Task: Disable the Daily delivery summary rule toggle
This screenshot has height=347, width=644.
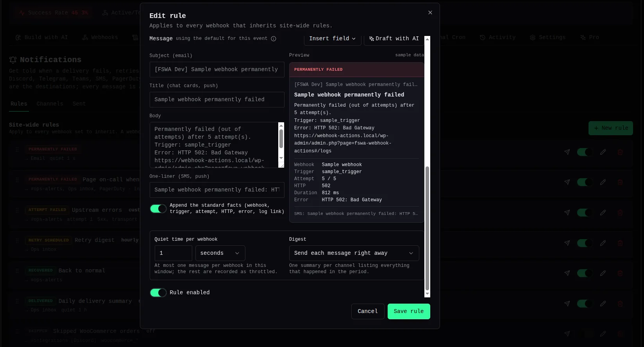Action: pyautogui.click(x=585, y=304)
